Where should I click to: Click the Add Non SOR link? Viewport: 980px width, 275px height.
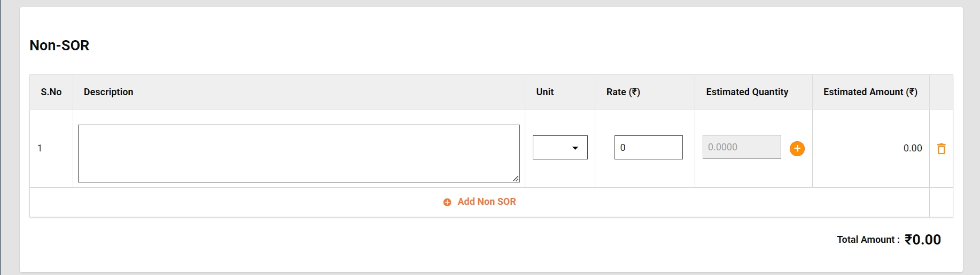[486, 202]
